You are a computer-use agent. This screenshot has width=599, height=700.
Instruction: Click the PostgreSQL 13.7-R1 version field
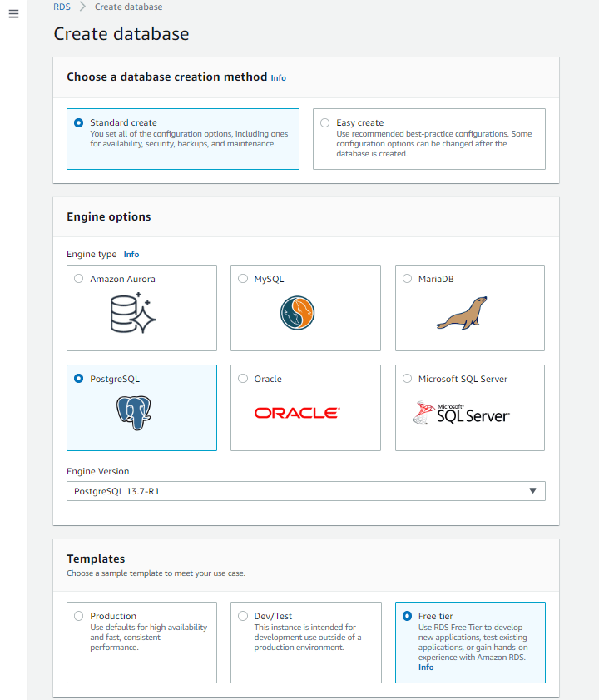tap(306, 491)
